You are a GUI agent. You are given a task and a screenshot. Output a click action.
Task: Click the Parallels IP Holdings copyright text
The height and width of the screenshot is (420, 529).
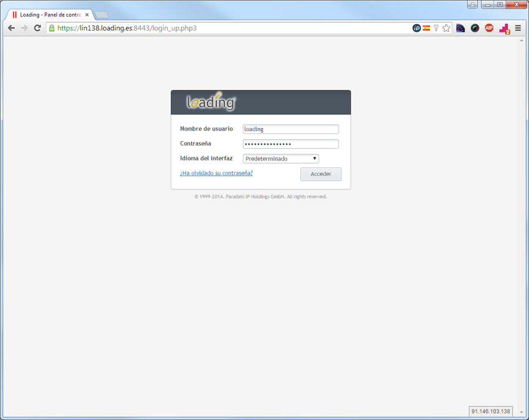[x=260, y=197]
